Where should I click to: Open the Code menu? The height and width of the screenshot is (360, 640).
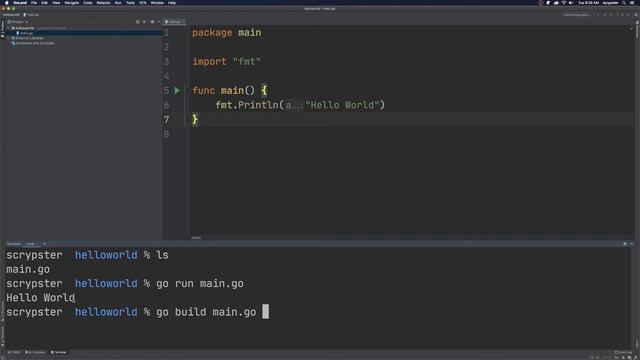(x=88, y=2)
